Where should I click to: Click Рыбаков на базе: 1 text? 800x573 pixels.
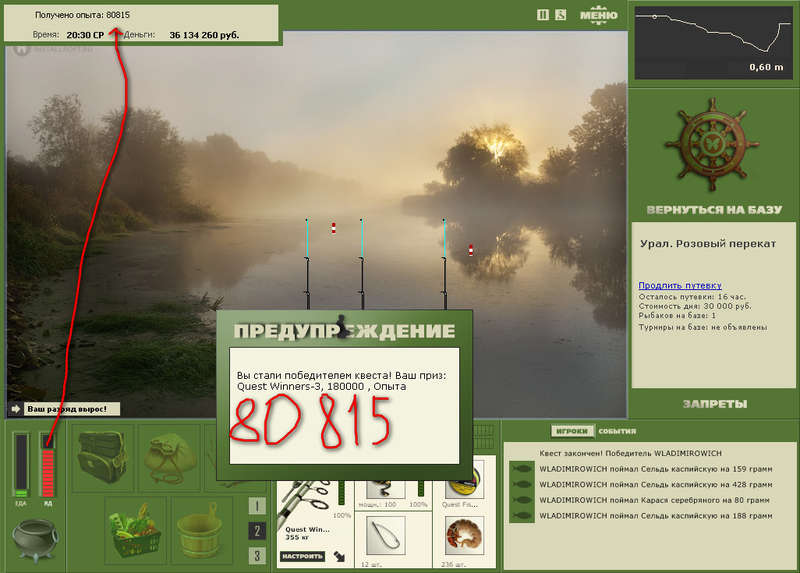(x=677, y=316)
